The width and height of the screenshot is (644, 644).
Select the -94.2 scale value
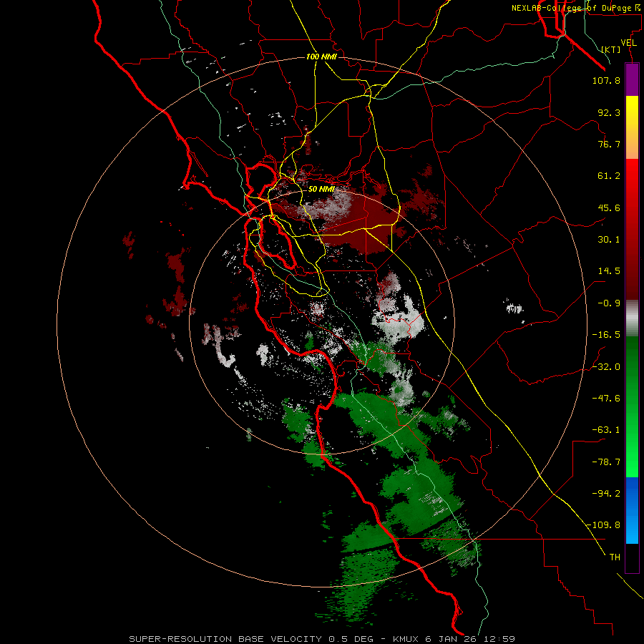606,494
